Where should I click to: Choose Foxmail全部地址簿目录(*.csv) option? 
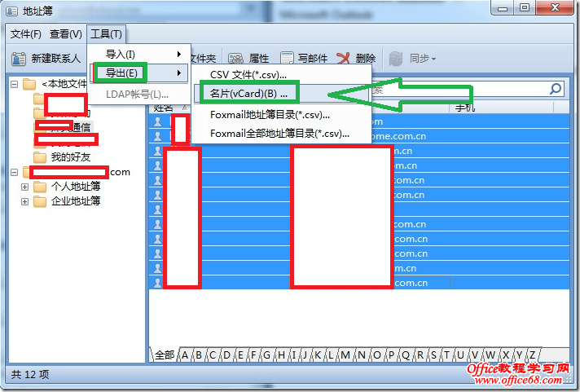click(x=279, y=134)
